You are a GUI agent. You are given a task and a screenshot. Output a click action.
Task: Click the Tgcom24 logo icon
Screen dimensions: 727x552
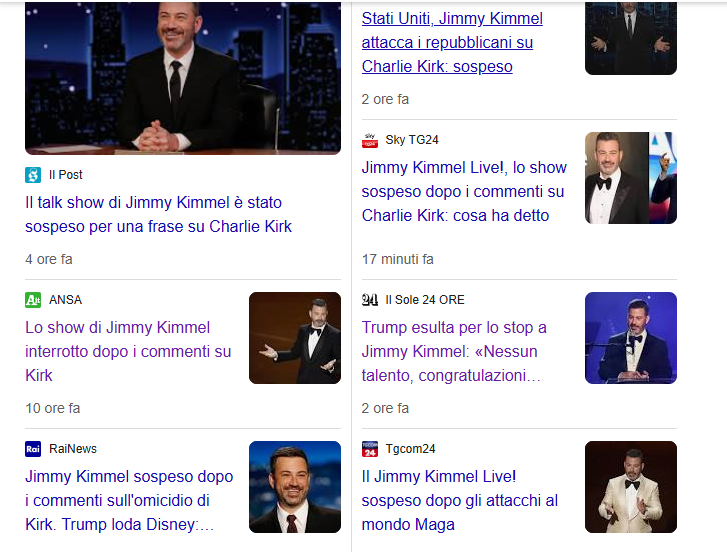click(370, 449)
